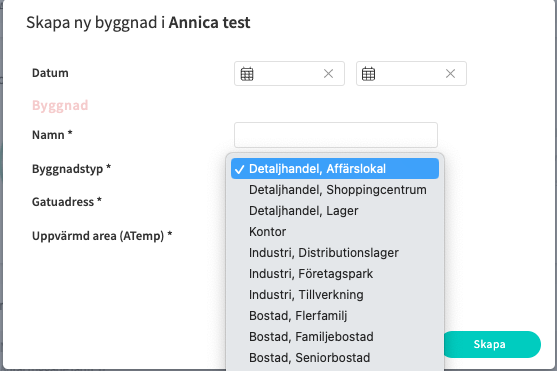
Task: Pick Industri, Tillverkning from list
Action: tap(335, 294)
